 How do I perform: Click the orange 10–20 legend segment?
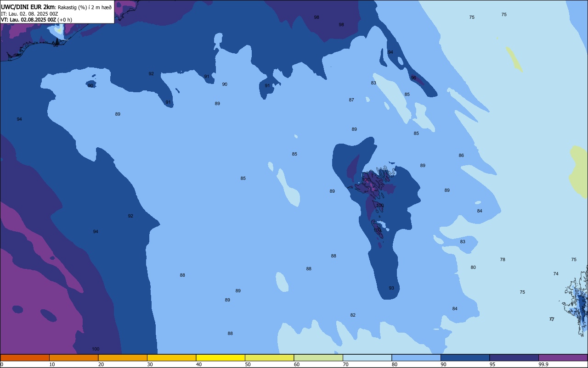coord(73,357)
